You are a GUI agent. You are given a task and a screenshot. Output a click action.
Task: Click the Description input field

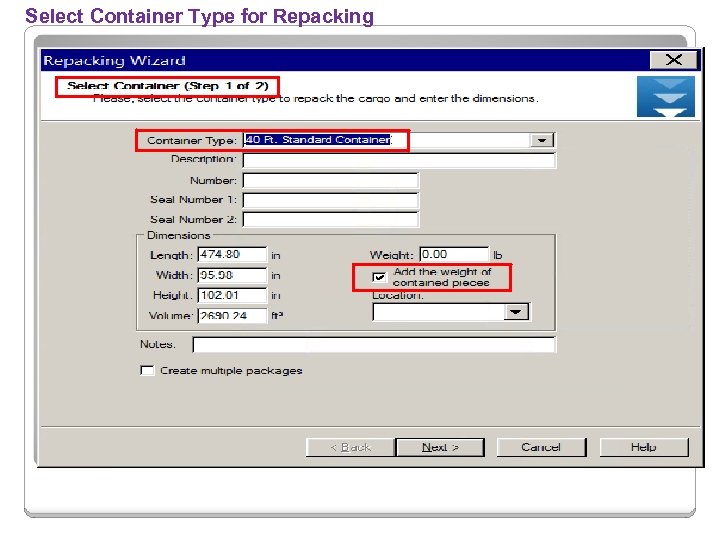coord(399,160)
